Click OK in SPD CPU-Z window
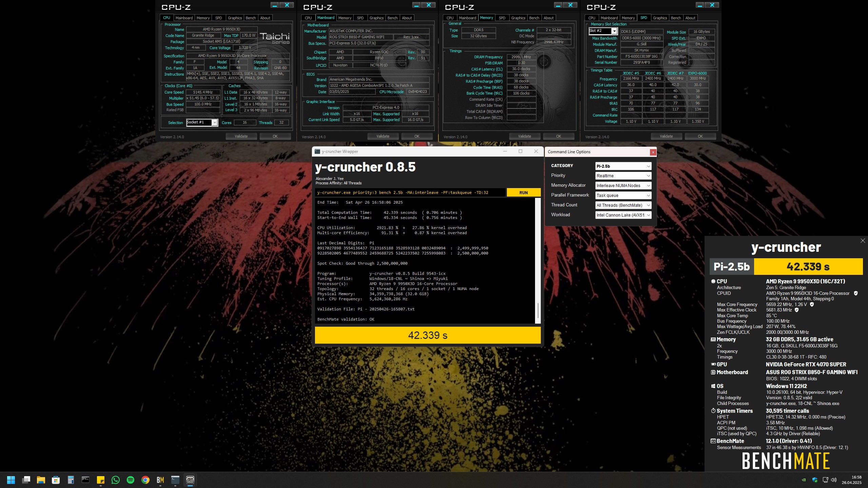The height and width of the screenshot is (488, 868). (x=700, y=136)
